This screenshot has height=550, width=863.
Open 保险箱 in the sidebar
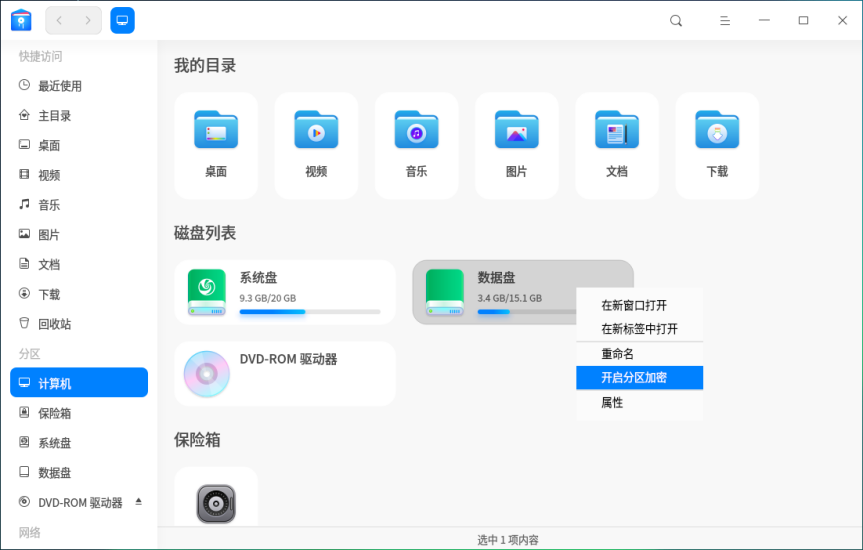[x=79, y=413]
